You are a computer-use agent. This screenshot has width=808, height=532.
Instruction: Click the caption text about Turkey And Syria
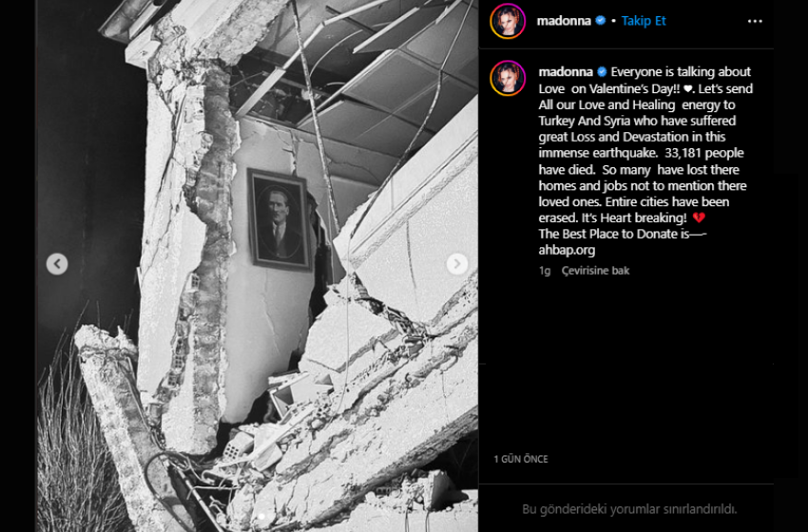pos(637,121)
